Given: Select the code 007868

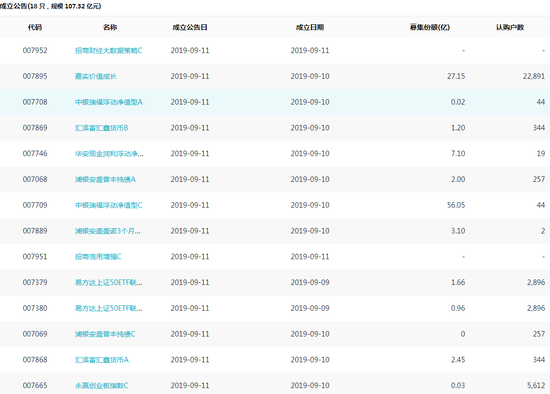Looking at the screenshot, I should coord(35,360).
